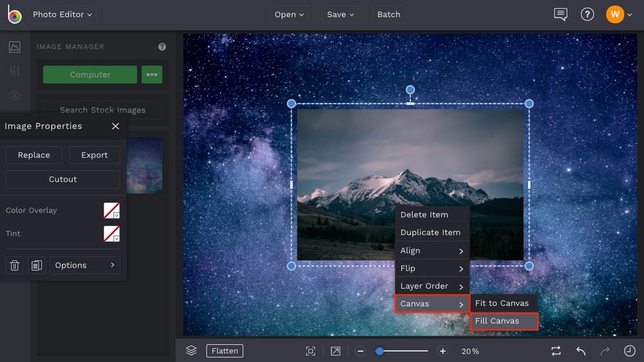Expand Layer Order submenu
Image resolution: width=644 pixels, height=362 pixels.
point(432,286)
